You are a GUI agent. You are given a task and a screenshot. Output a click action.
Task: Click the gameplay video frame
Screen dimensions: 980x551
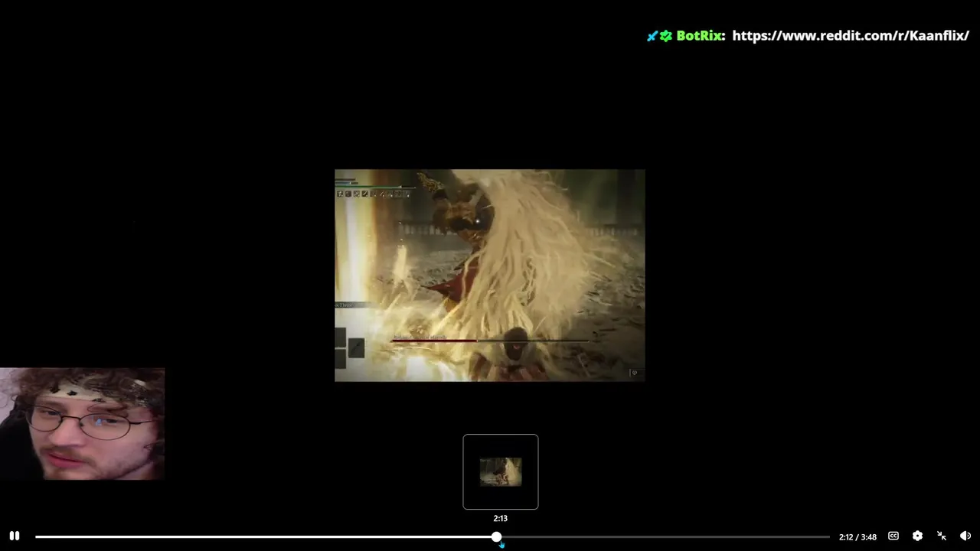[x=490, y=275]
